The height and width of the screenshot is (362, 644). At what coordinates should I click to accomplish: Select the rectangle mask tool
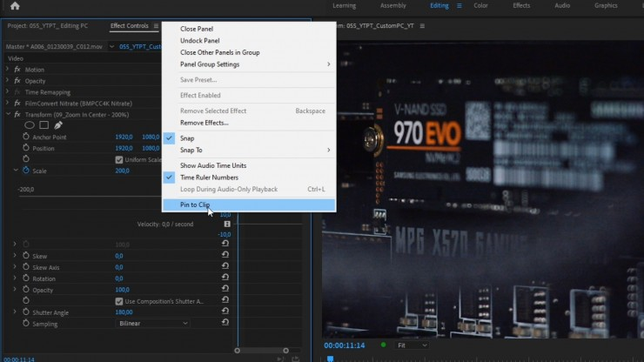pos(44,125)
